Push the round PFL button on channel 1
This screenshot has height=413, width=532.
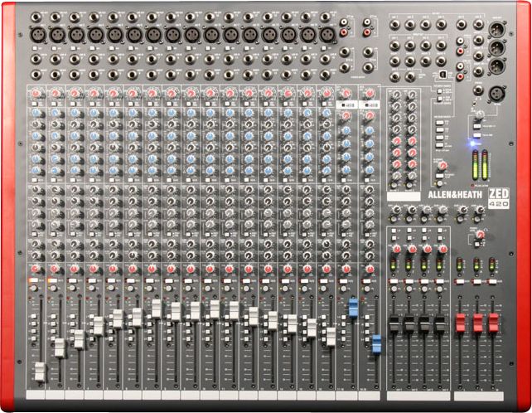[34, 289]
